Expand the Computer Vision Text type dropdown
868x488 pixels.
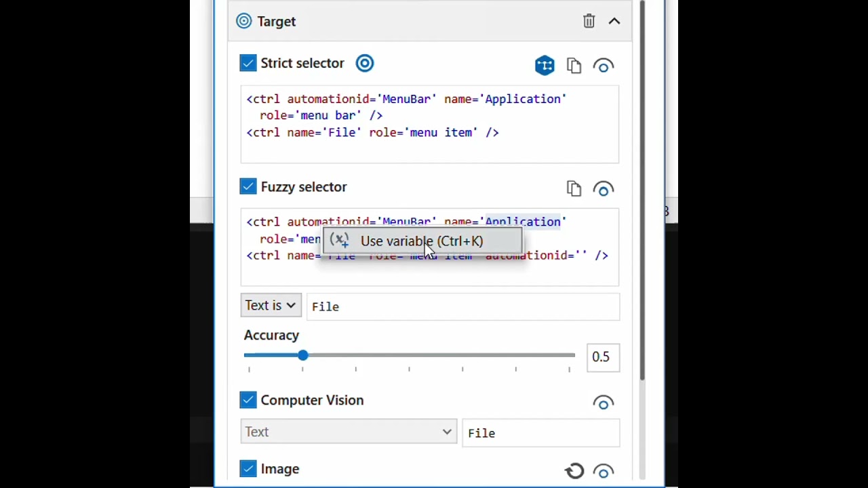(x=349, y=432)
